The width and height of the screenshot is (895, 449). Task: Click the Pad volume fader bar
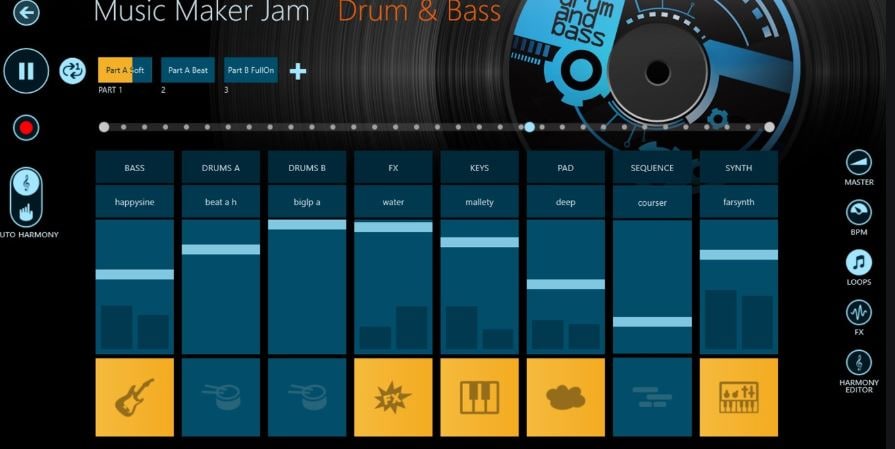pyautogui.click(x=566, y=284)
